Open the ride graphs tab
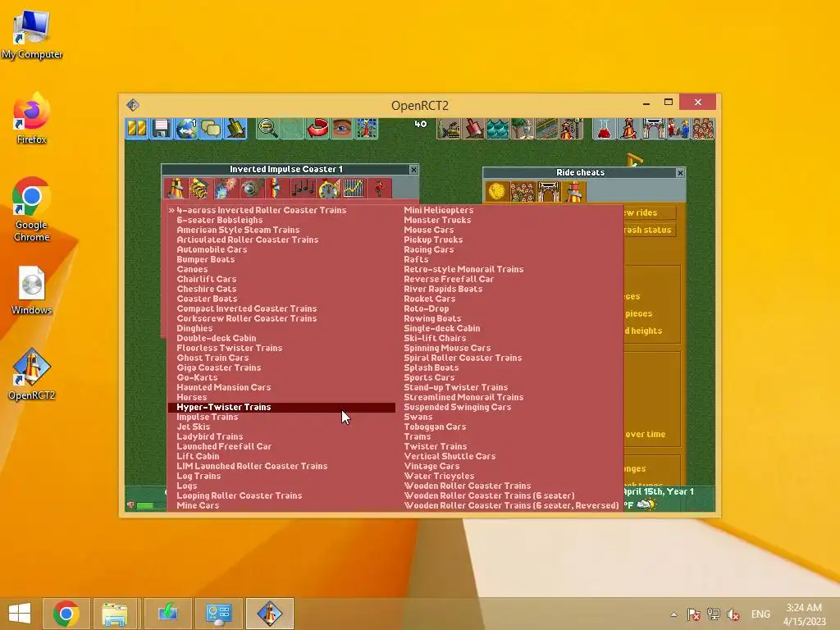This screenshot has height=630, width=840. point(354,189)
